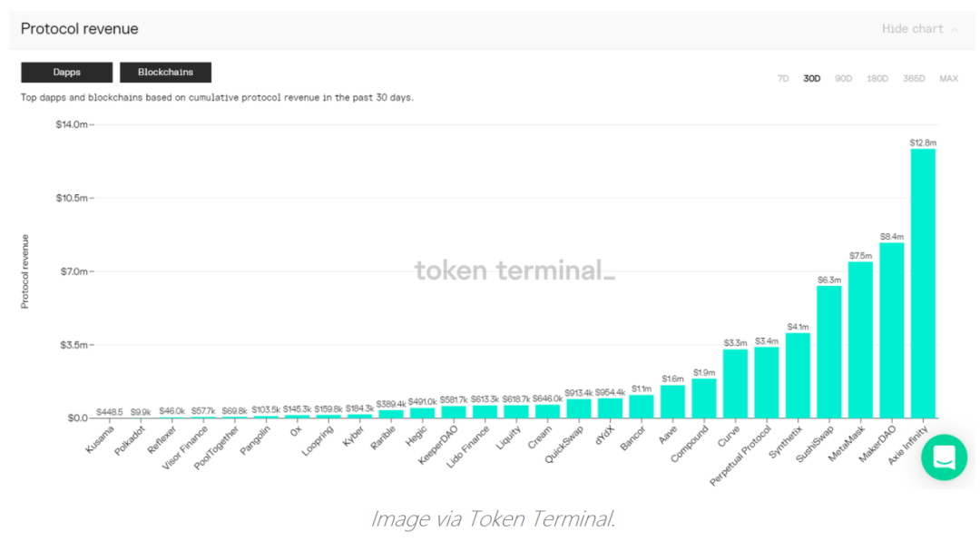
Task: Select the 365D time range
Action: 914,79
